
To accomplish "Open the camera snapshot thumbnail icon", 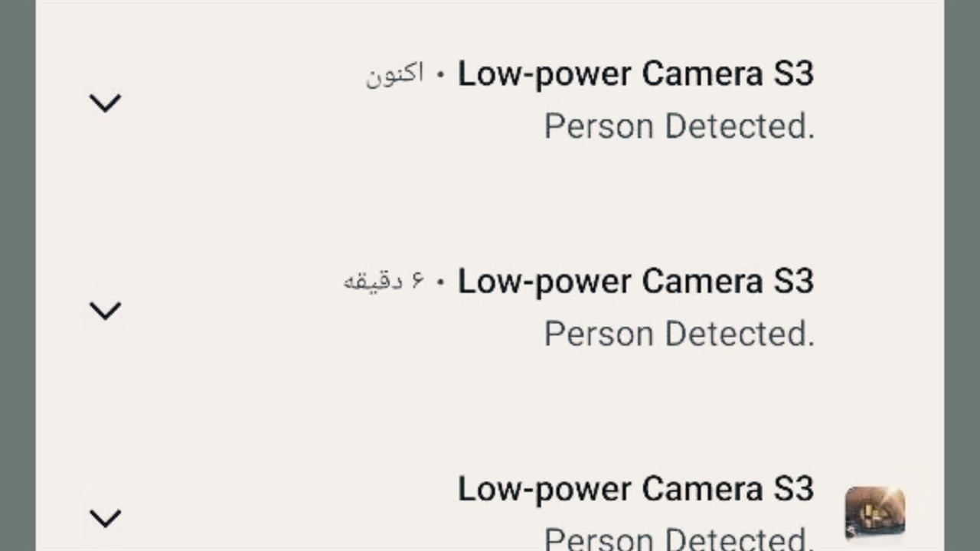I will pos(875,512).
